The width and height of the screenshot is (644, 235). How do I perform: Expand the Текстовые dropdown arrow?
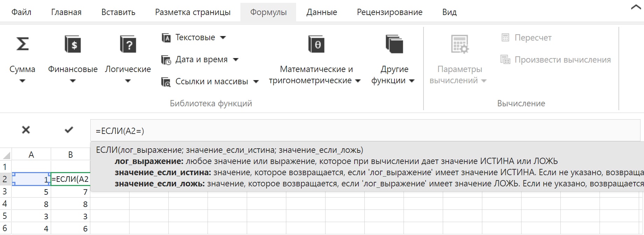click(223, 37)
